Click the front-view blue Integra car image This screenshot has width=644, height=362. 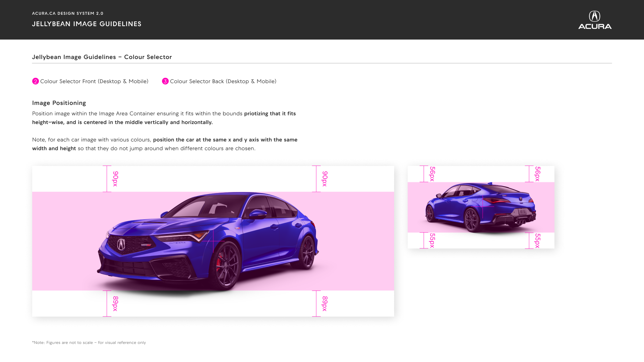point(208,242)
